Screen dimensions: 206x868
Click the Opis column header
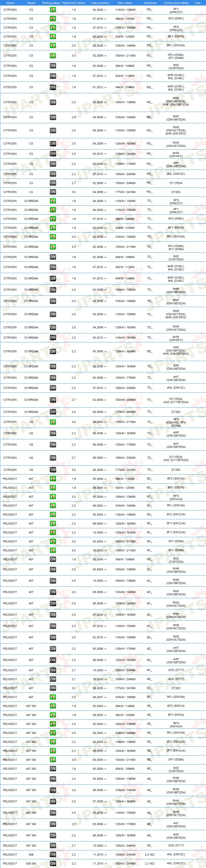tap(198, 3)
